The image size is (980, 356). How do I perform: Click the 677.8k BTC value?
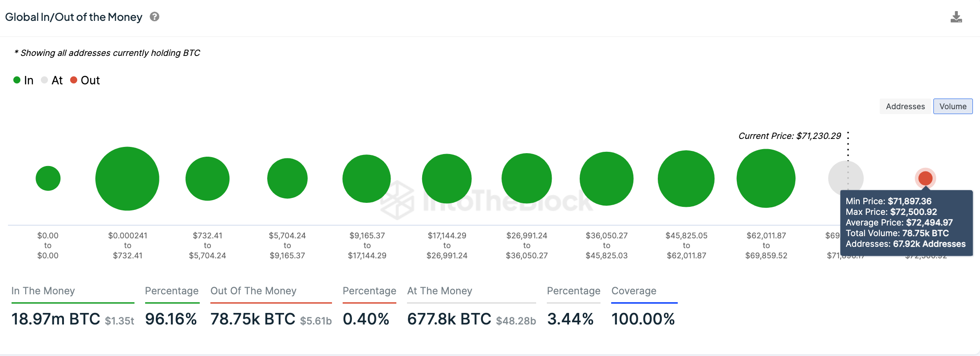[x=449, y=319]
